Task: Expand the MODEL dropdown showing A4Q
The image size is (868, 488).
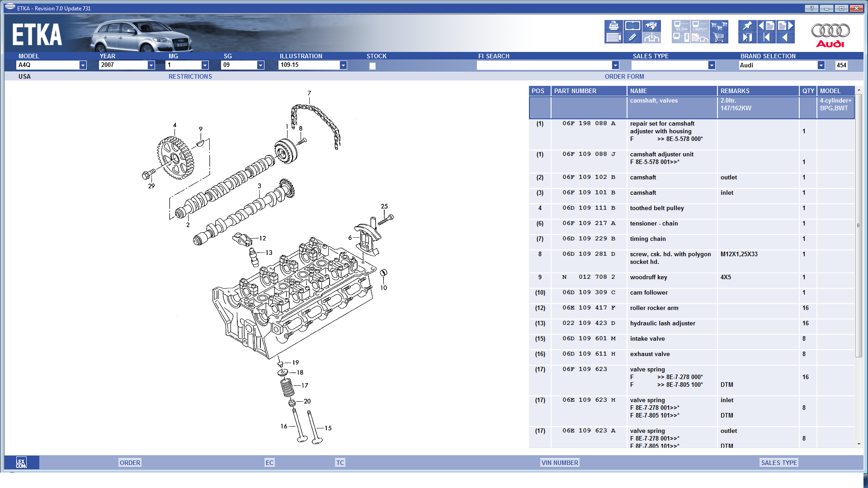Action: coord(83,65)
